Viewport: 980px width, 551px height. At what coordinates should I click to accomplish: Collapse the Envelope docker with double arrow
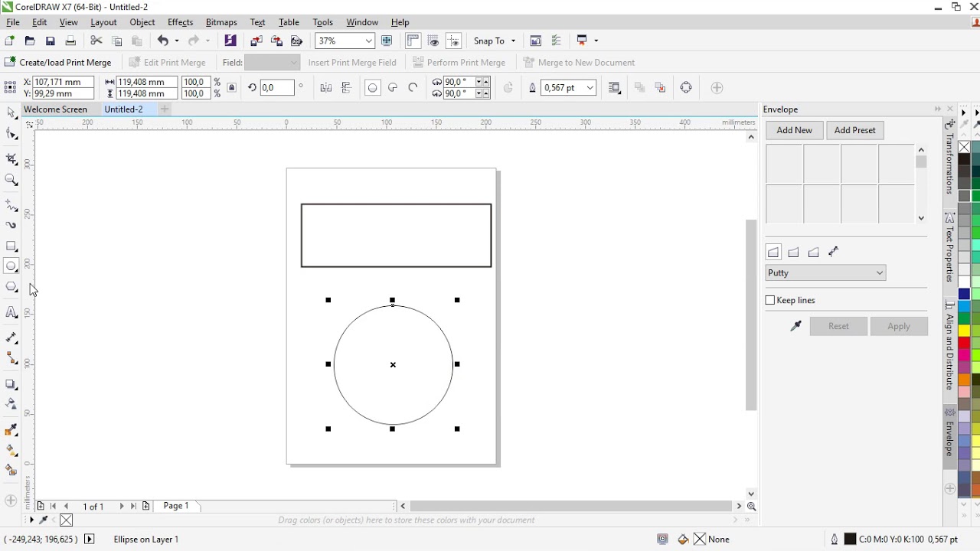938,109
